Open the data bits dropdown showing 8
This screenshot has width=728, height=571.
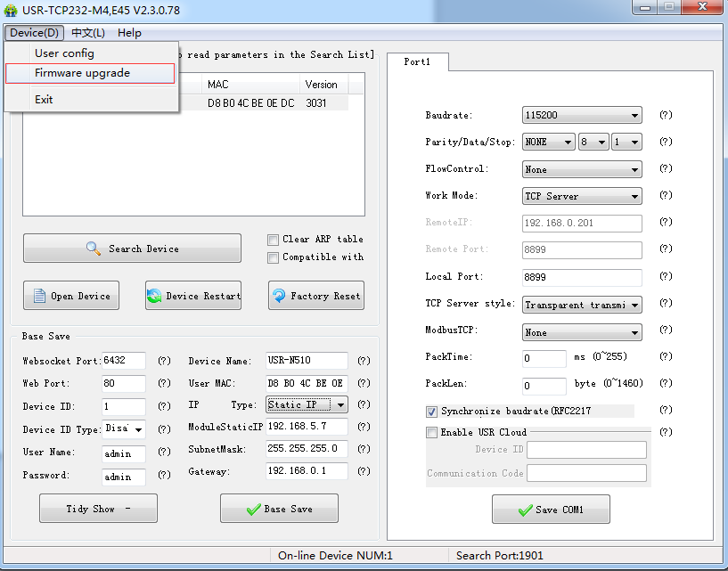point(593,142)
